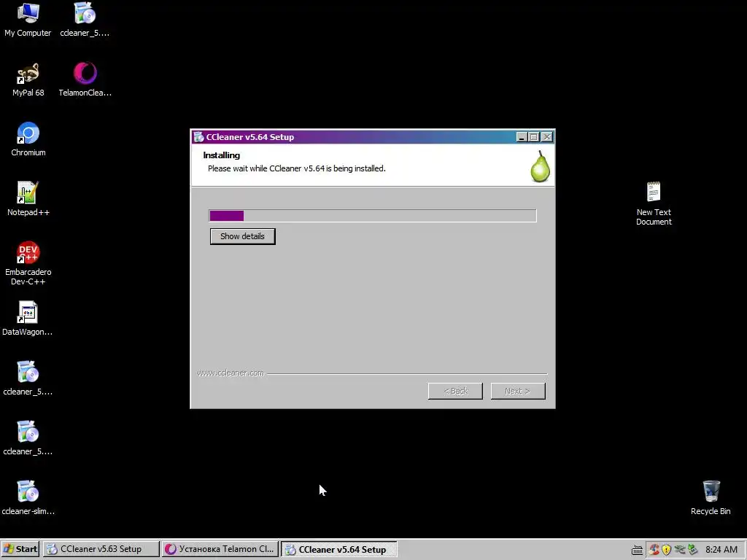
Task: Click the www.ccleaner.com footer text
Action: pos(231,373)
